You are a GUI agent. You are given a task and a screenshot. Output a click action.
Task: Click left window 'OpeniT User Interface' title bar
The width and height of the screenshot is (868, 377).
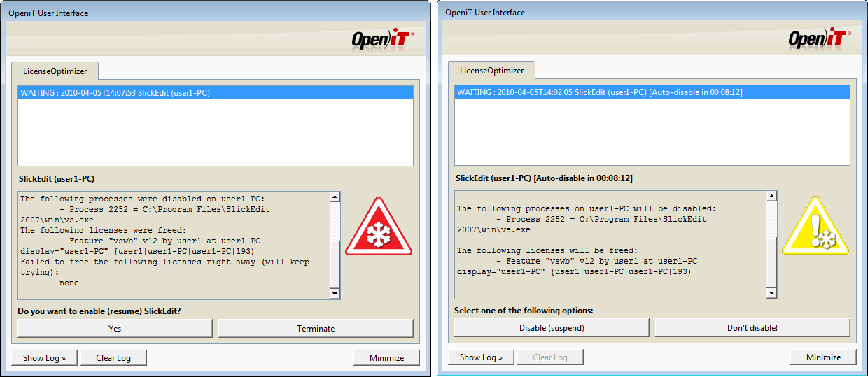(215, 13)
